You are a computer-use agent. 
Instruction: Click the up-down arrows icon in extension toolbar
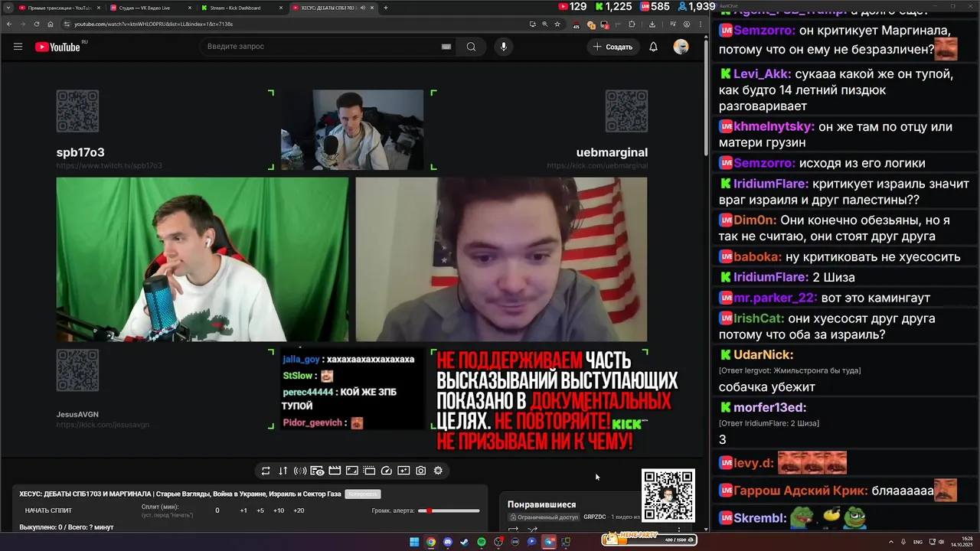(283, 471)
